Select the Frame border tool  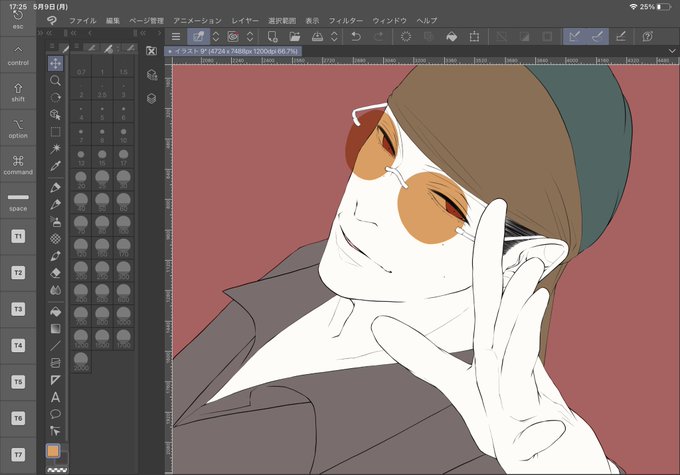(56, 363)
